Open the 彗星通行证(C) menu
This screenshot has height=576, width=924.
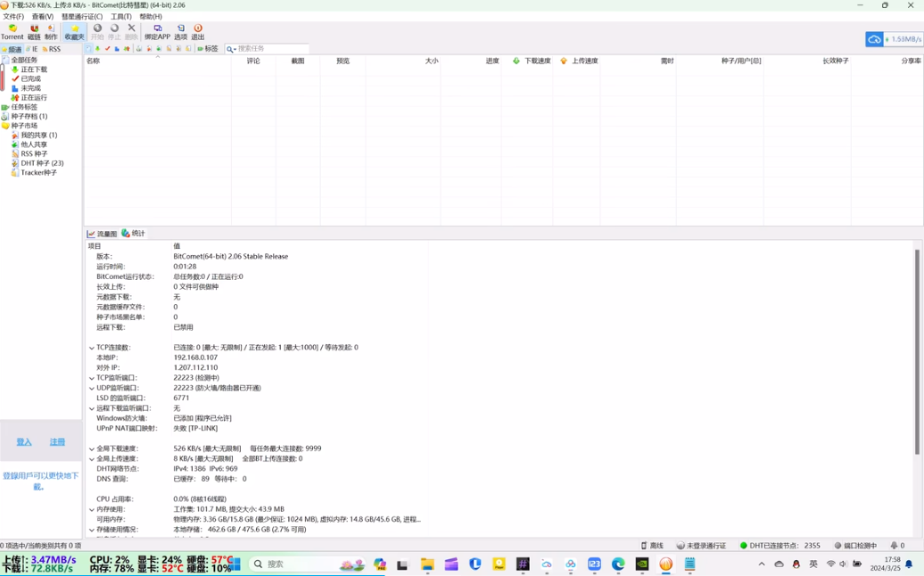tap(82, 16)
